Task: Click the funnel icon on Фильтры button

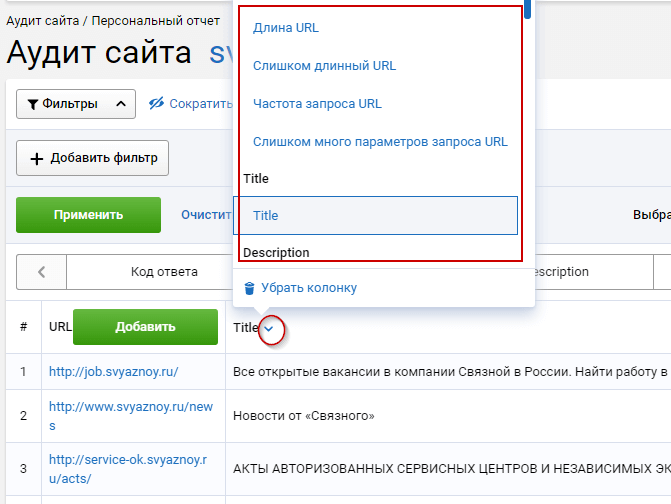Action: 33,104
